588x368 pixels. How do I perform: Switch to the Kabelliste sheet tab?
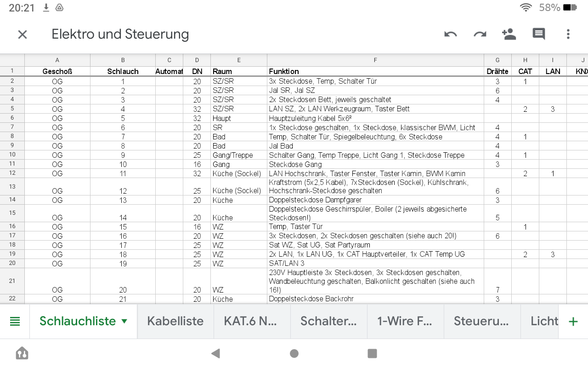click(175, 321)
